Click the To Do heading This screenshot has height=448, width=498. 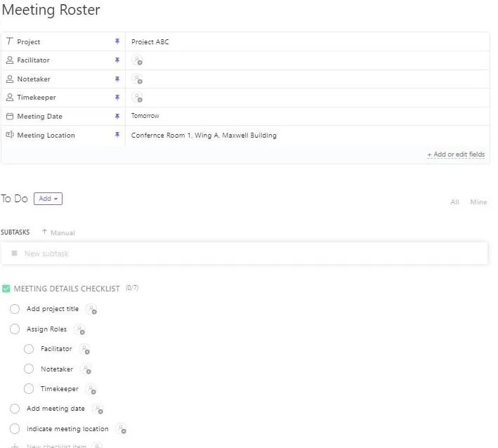14,199
